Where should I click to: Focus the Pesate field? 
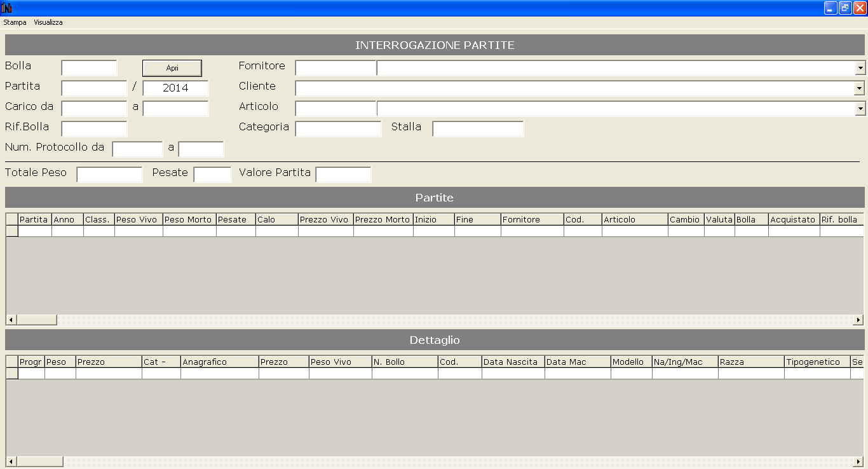click(213, 175)
